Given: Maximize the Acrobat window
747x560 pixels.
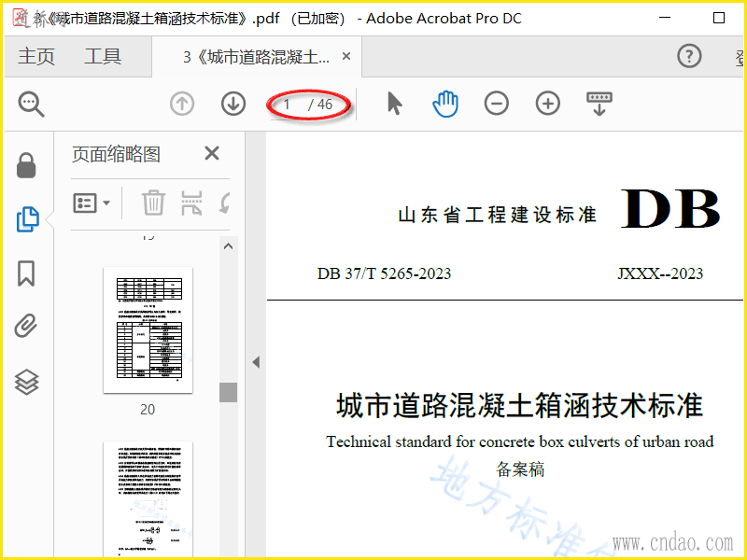Looking at the screenshot, I should [719, 18].
